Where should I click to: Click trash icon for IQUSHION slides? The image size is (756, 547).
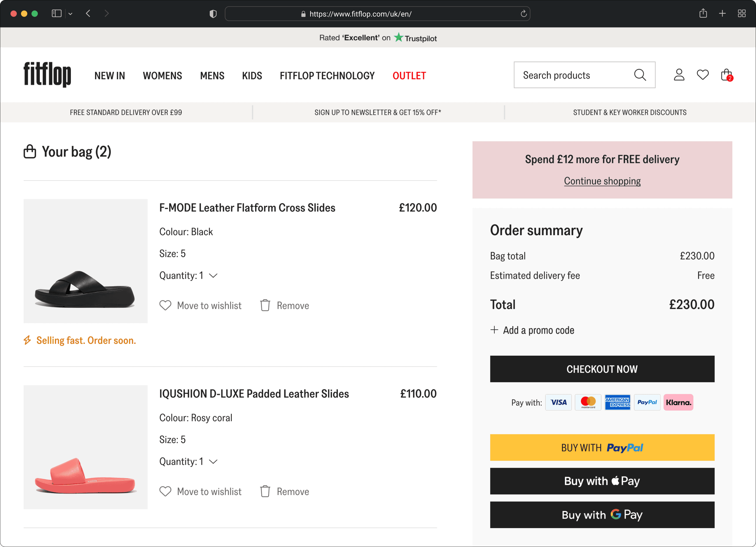[x=265, y=491]
